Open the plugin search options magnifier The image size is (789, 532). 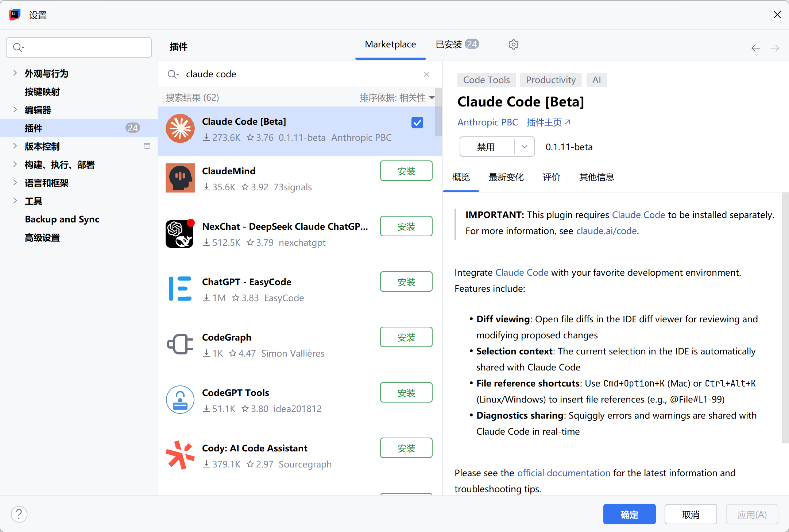[173, 74]
